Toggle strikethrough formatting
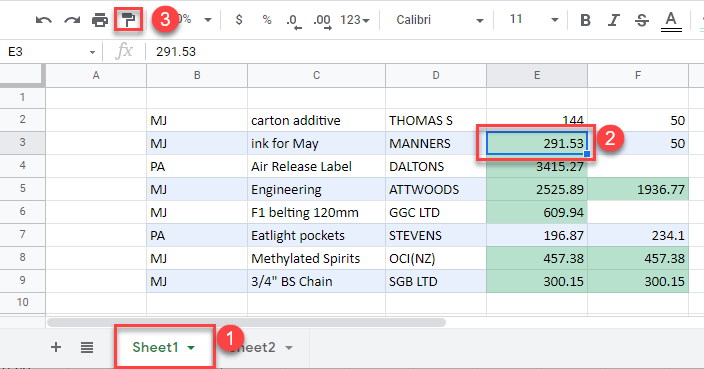The height and width of the screenshot is (369, 704). (642, 20)
